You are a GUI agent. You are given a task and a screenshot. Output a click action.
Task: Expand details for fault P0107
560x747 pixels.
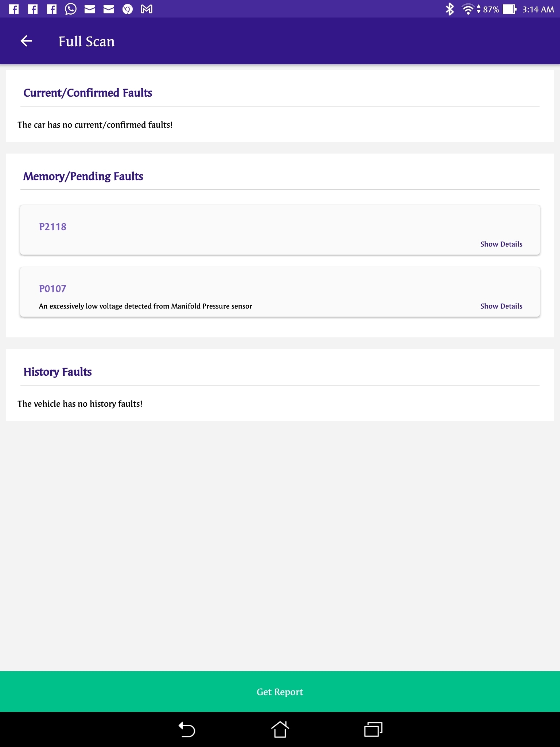click(501, 306)
